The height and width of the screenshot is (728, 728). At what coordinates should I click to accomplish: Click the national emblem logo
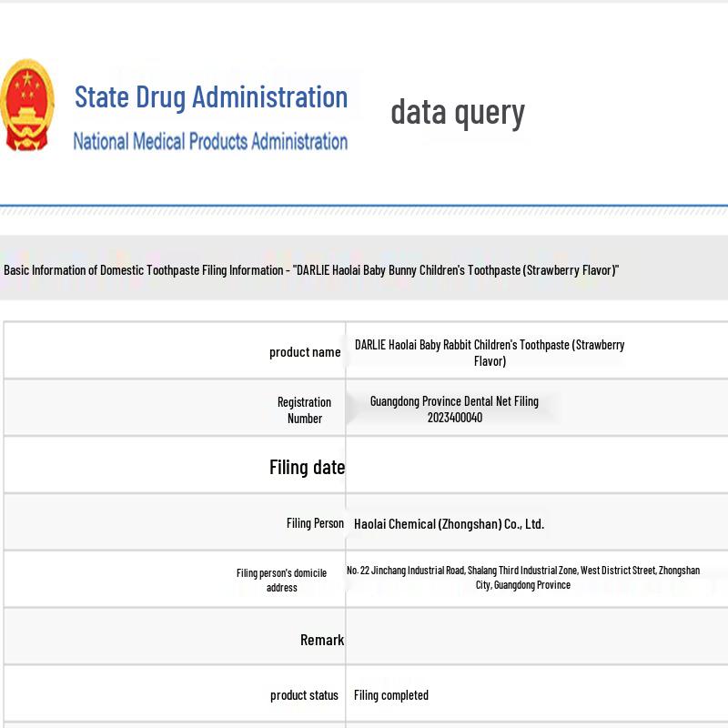click(27, 105)
